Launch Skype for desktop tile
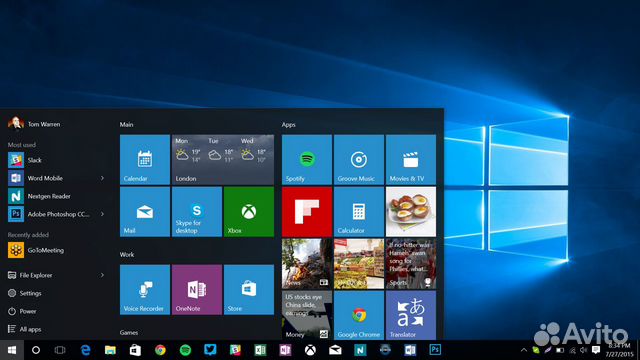The height and width of the screenshot is (360, 640). 197,211
